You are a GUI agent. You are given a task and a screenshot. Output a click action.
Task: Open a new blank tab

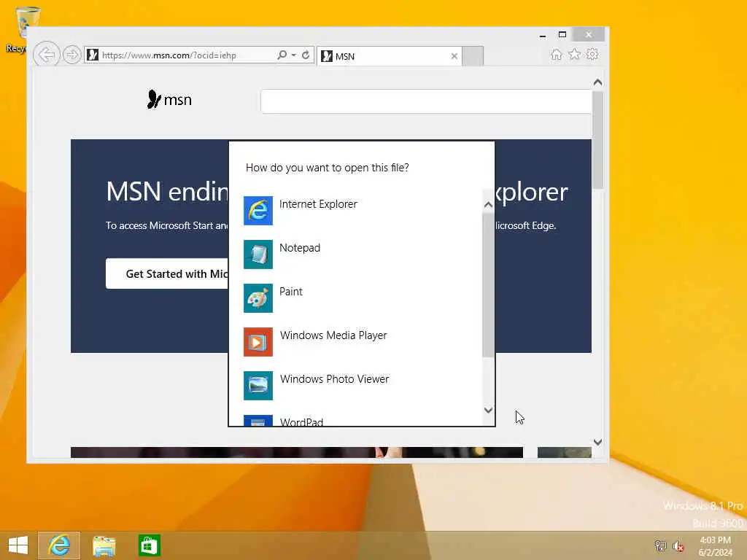tap(473, 56)
